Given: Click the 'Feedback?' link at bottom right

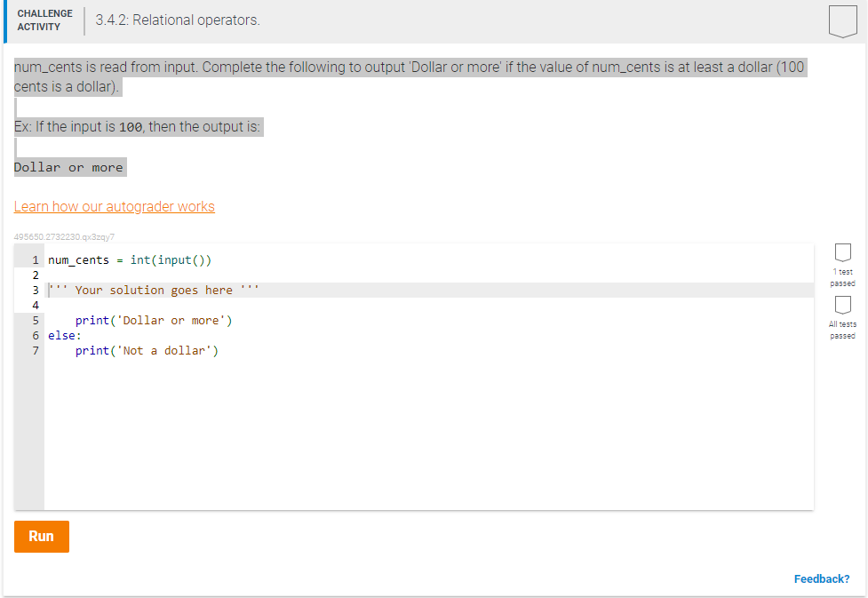Looking at the screenshot, I should (x=821, y=578).
